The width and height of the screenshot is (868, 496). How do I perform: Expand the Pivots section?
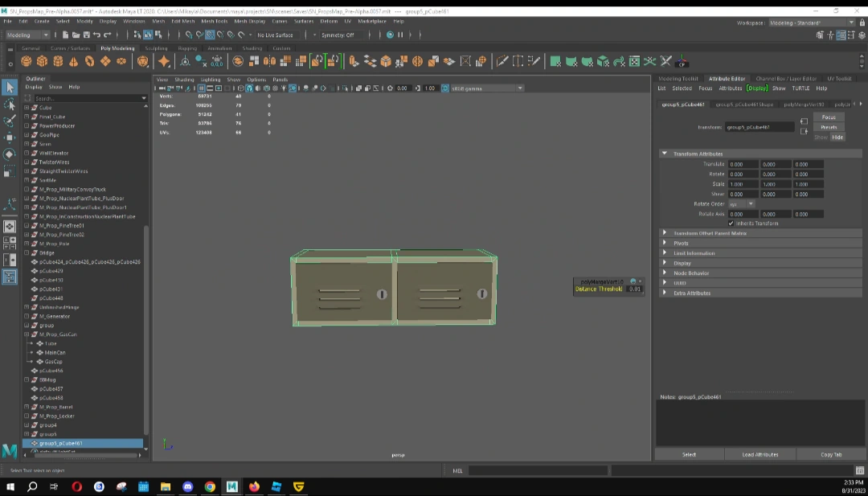point(681,243)
